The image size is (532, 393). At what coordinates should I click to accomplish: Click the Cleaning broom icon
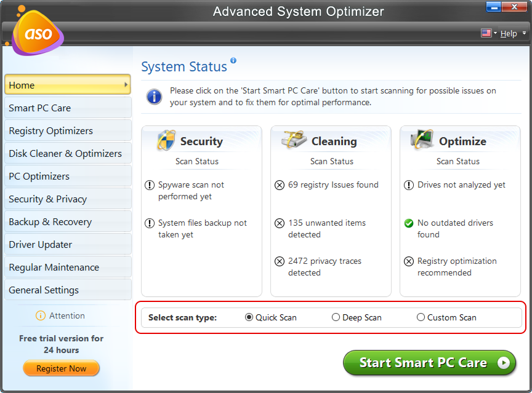[294, 140]
